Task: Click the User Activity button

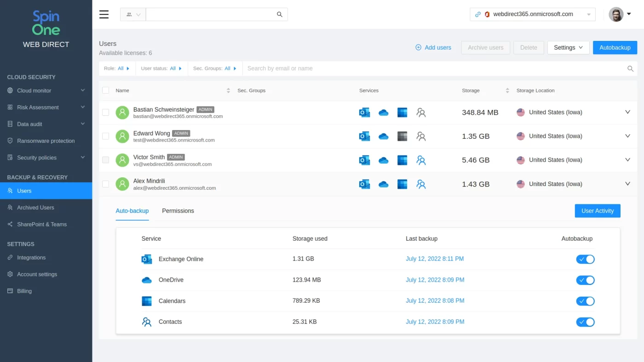Action: [597, 211]
